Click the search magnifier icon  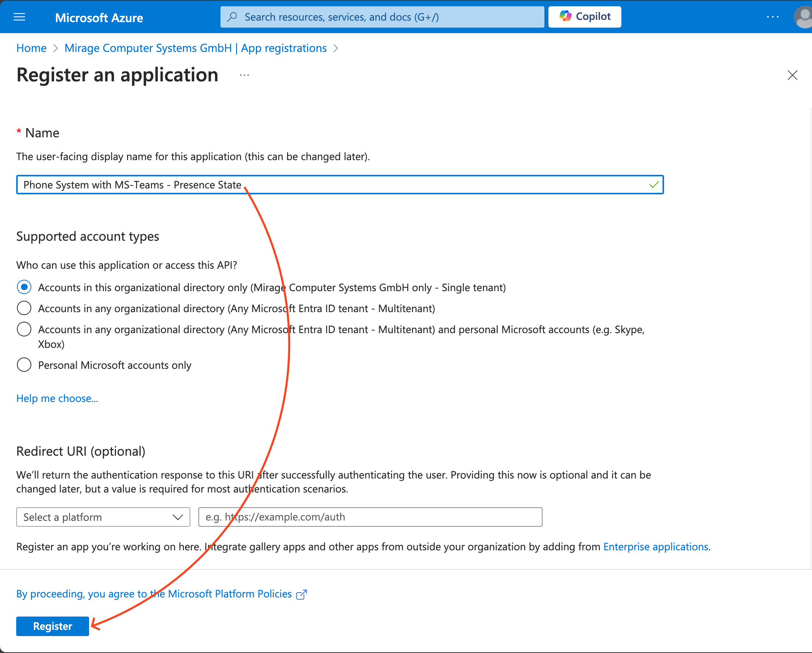click(x=232, y=17)
